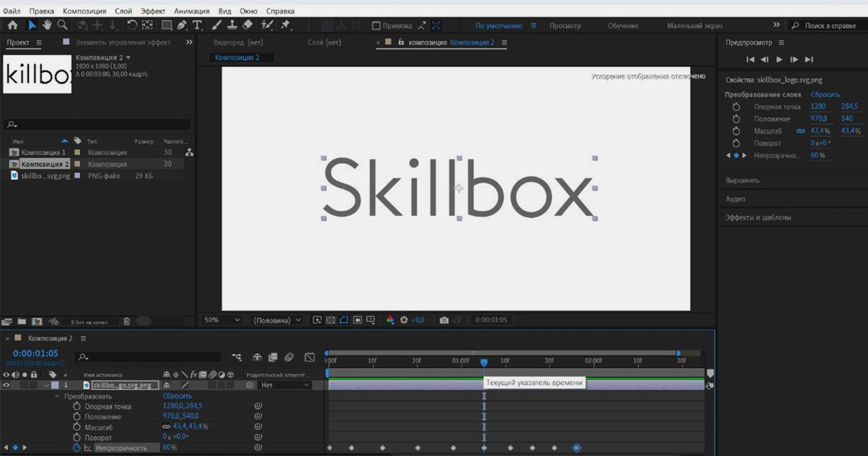Click the Home icon in the toolbar
Viewport: 868px width, 456px height.
click(x=13, y=25)
